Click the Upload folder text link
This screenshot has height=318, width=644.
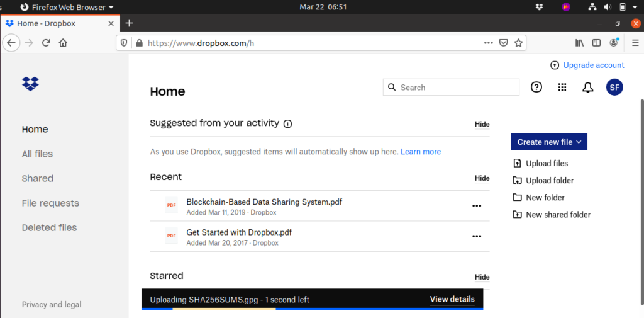point(550,181)
